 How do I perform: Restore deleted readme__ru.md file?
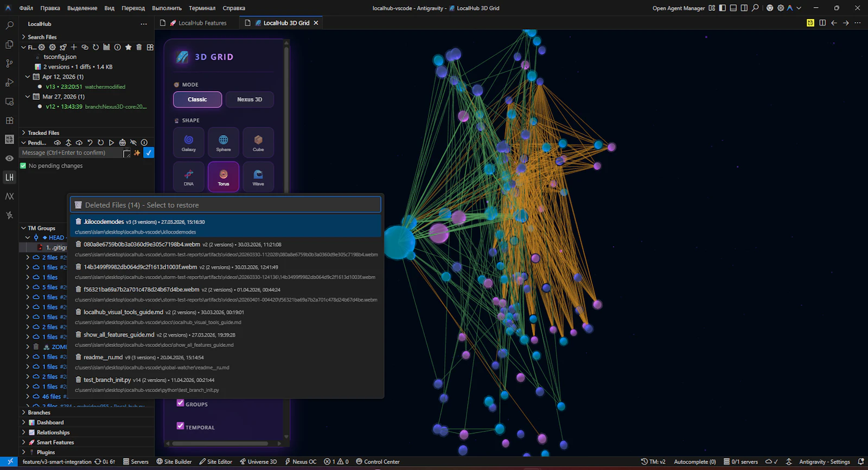coord(227,362)
